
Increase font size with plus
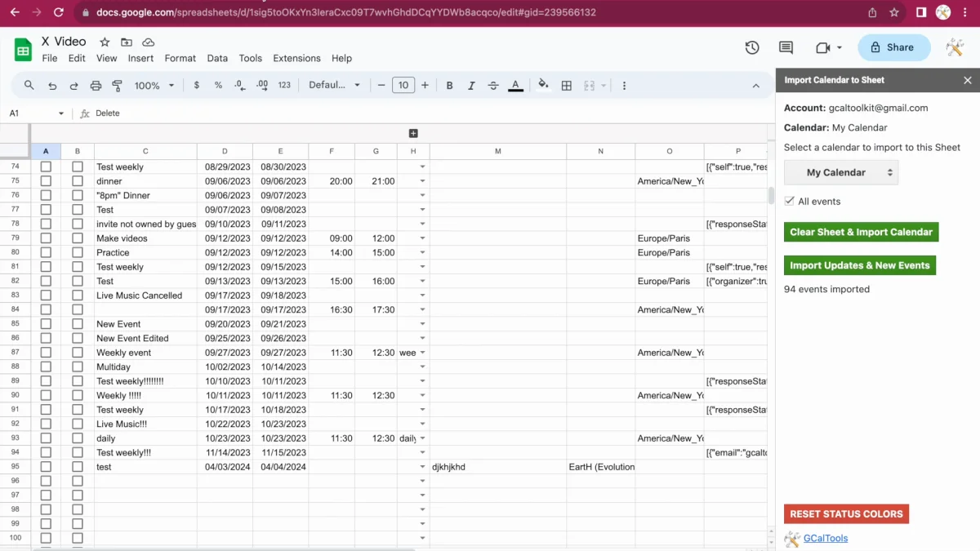[x=425, y=85]
